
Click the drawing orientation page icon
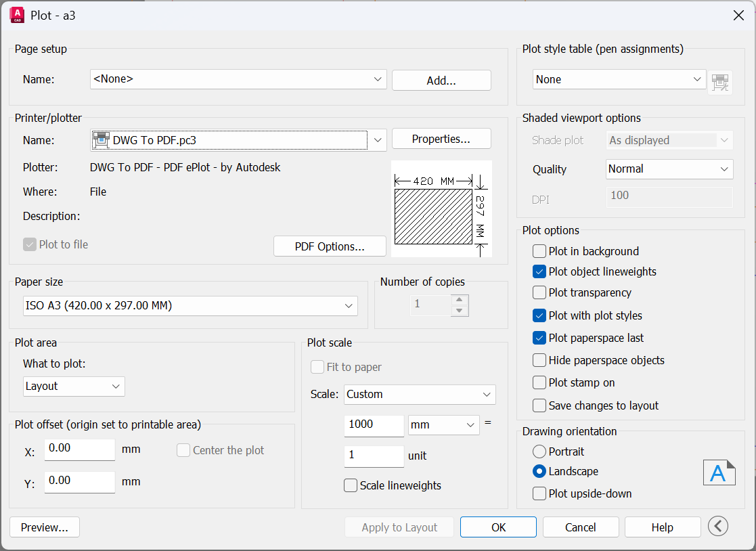tap(718, 472)
